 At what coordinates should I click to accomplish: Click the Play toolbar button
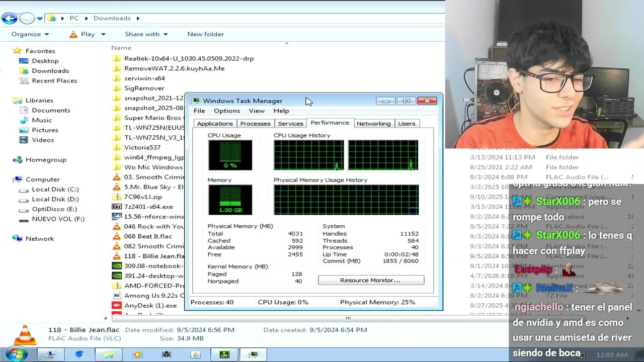coord(82,34)
